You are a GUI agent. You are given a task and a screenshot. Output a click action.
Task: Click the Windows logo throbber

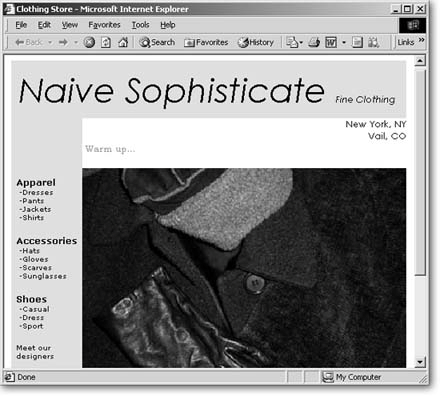(412, 25)
